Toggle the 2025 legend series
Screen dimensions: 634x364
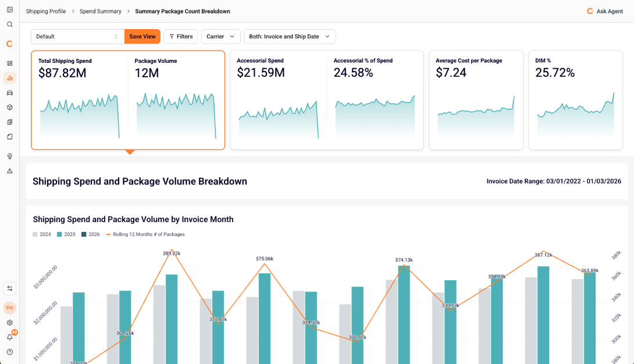tap(66, 234)
